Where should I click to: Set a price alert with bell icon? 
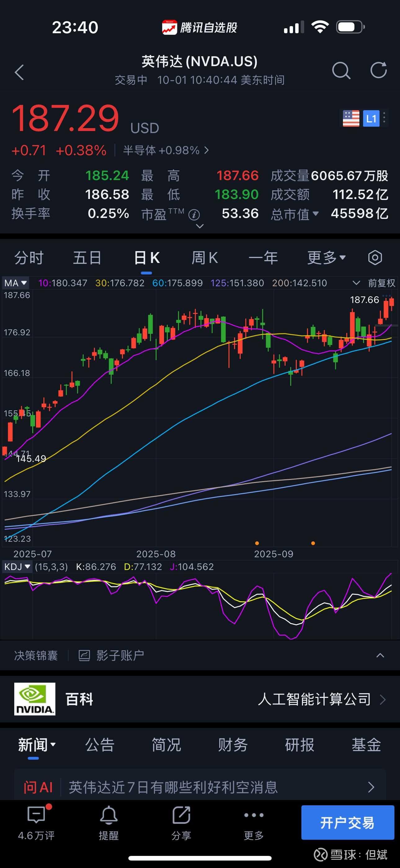[109, 822]
